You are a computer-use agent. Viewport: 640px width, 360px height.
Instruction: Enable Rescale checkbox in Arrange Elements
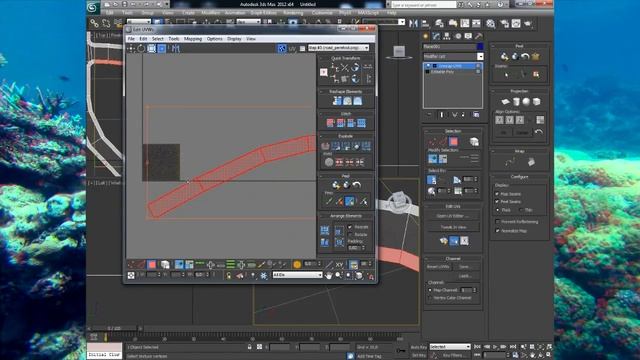click(x=350, y=227)
